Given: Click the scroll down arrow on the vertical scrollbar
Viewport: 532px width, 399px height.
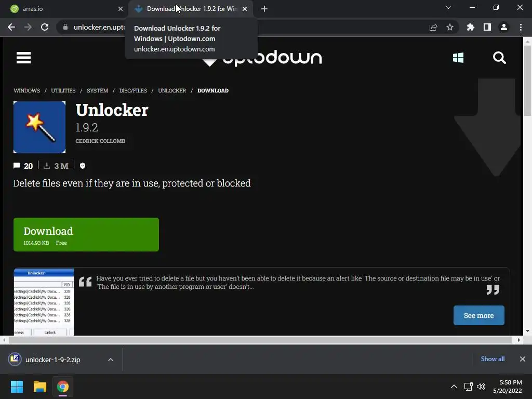Looking at the screenshot, I should tap(527, 331).
